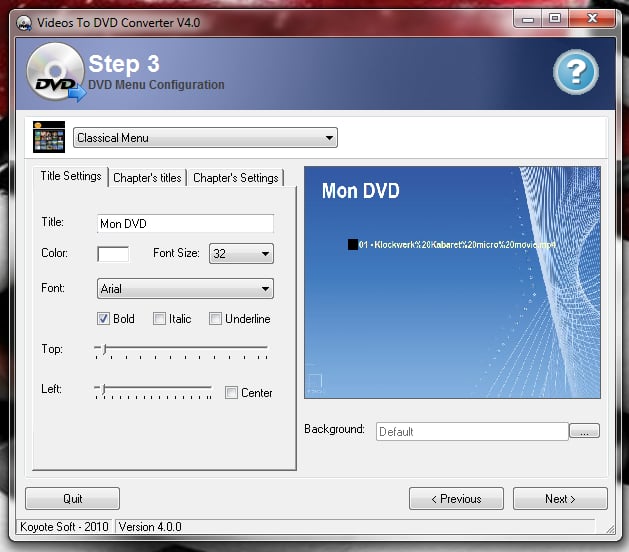Toggle the Underline checkbox
629x552 pixels.
click(215, 319)
